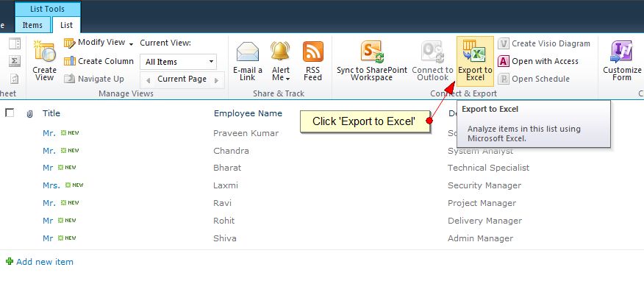The image size is (644, 281).
Task: Click Sync to SharePoint Workspace icon
Action: pyautogui.click(x=372, y=51)
